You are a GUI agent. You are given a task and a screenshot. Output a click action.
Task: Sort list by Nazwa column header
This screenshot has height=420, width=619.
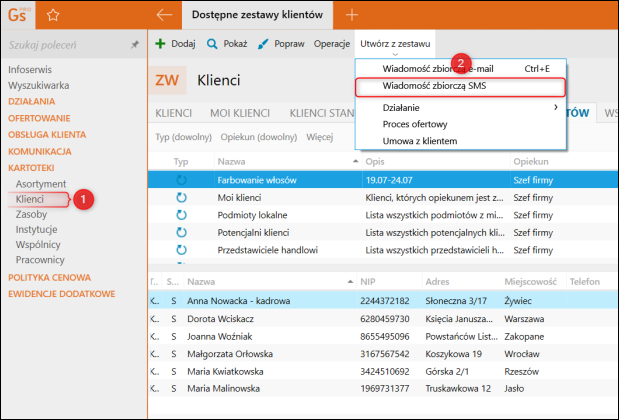point(234,160)
